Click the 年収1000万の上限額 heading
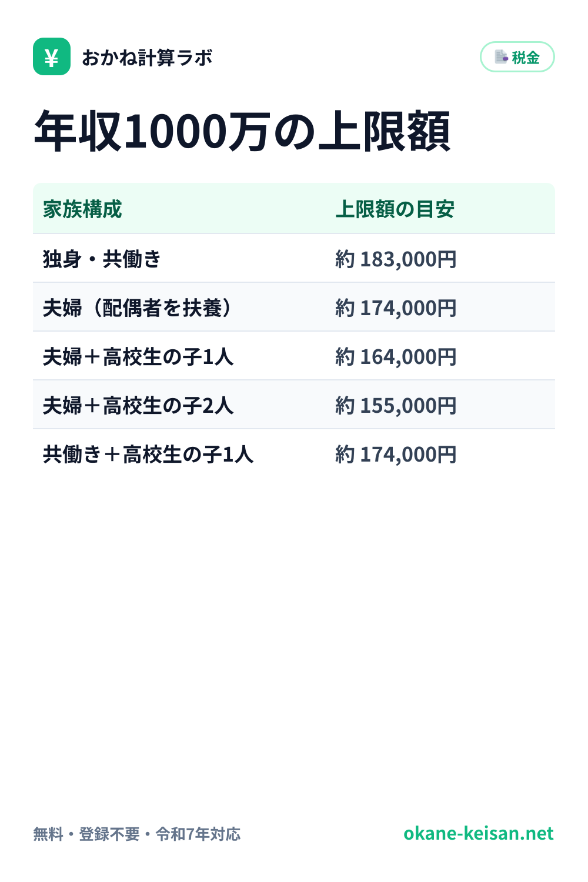588x882 pixels. pos(242,131)
